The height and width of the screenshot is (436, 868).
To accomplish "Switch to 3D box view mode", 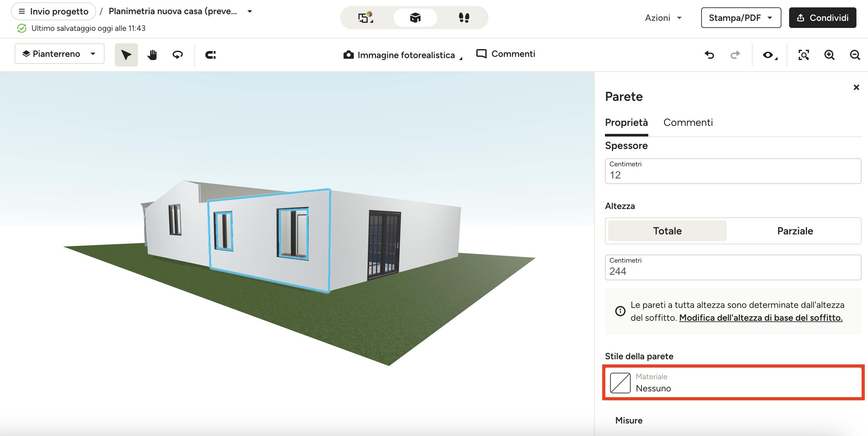I will pos(415,18).
